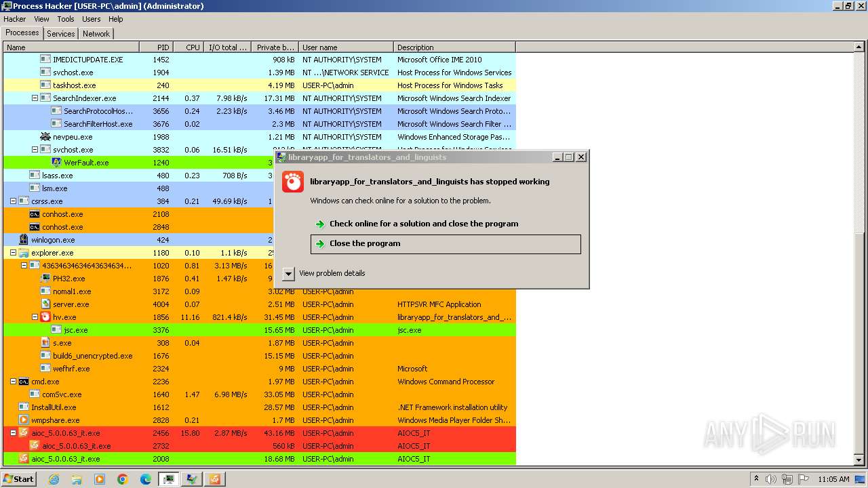
Task: Click the AIOC taskbar button
Action: 214,479
